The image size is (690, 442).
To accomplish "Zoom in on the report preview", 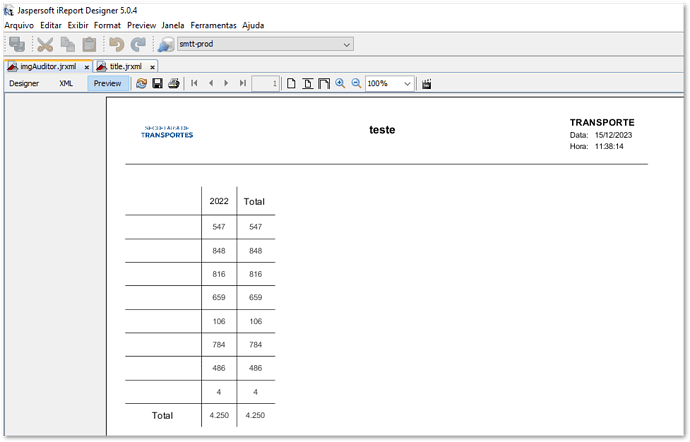I will (340, 83).
